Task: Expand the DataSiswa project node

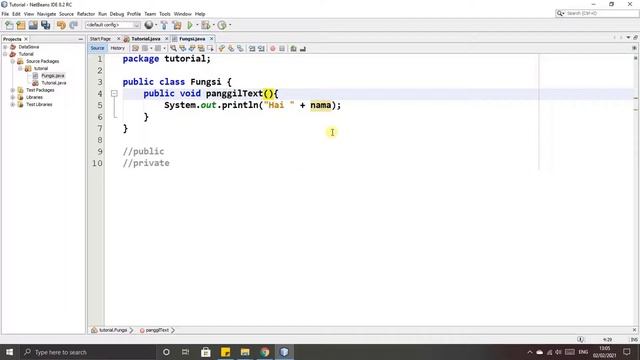Action: 5,47
